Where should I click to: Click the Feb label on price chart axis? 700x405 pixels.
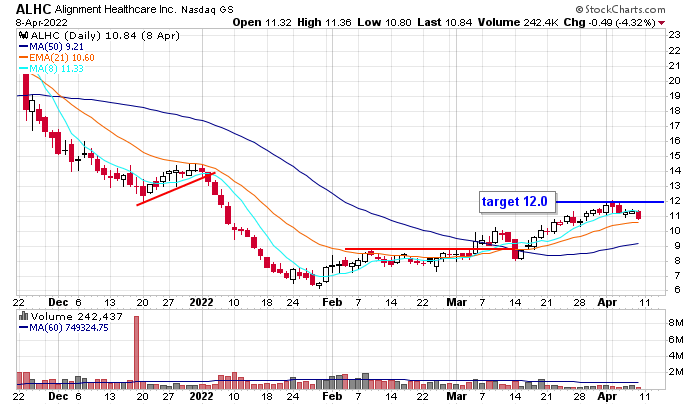tap(332, 302)
